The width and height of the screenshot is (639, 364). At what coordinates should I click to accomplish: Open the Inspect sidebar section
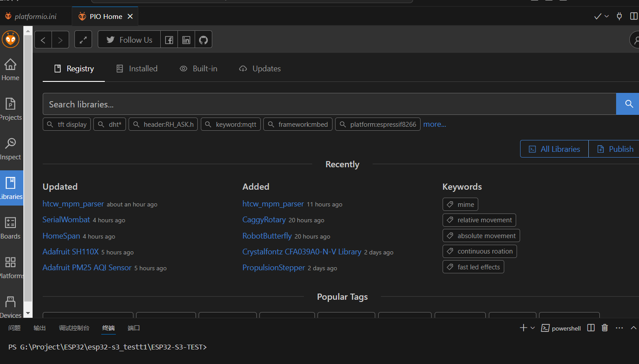pos(11,149)
